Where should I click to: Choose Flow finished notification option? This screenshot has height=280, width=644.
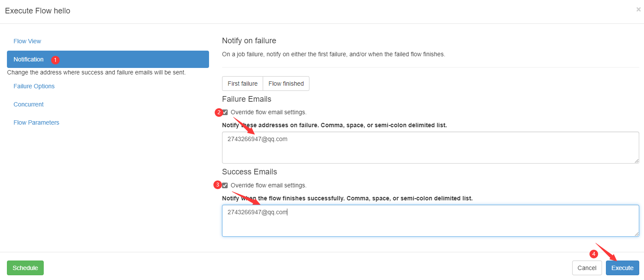pos(286,84)
